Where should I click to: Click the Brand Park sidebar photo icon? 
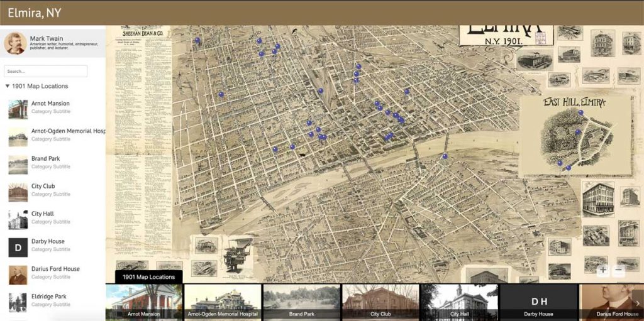click(18, 165)
